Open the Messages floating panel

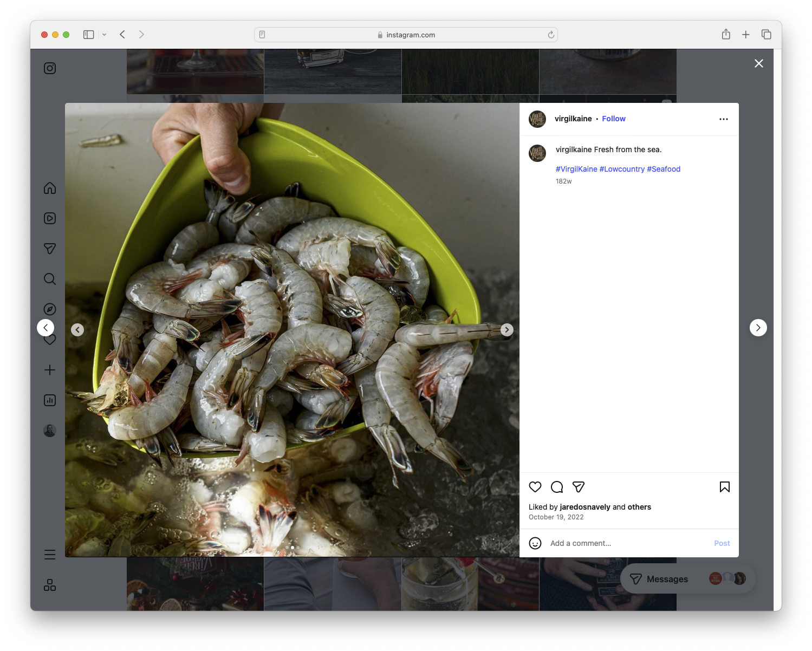(688, 579)
